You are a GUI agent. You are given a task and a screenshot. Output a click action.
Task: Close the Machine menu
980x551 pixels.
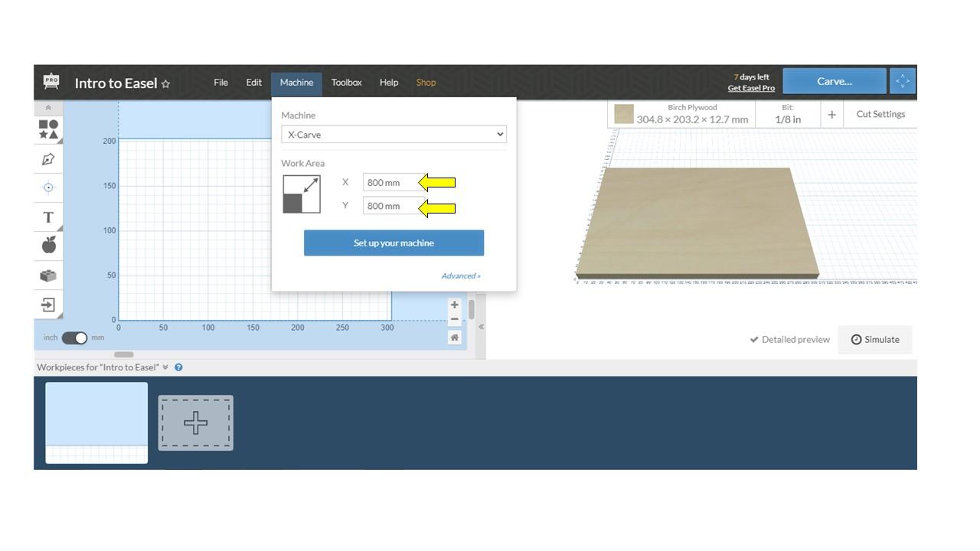[x=296, y=83]
